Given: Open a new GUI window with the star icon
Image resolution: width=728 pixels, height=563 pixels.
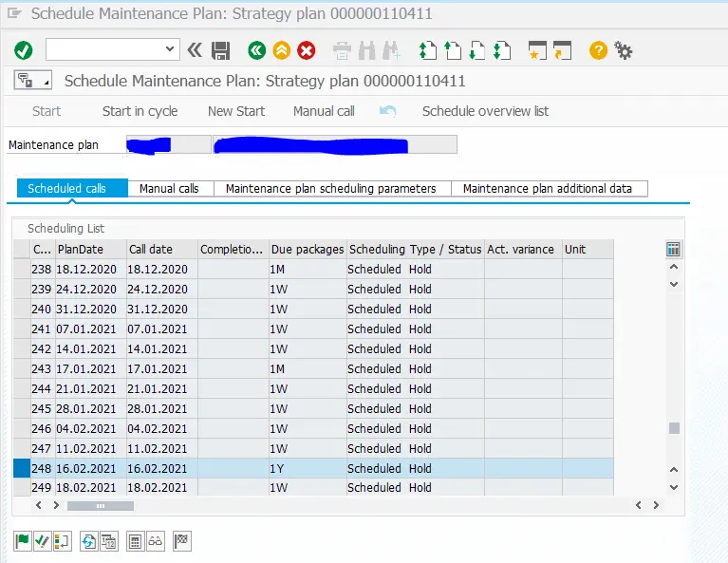Looking at the screenshot, I should pyautogui.click(x=537, y=50).
